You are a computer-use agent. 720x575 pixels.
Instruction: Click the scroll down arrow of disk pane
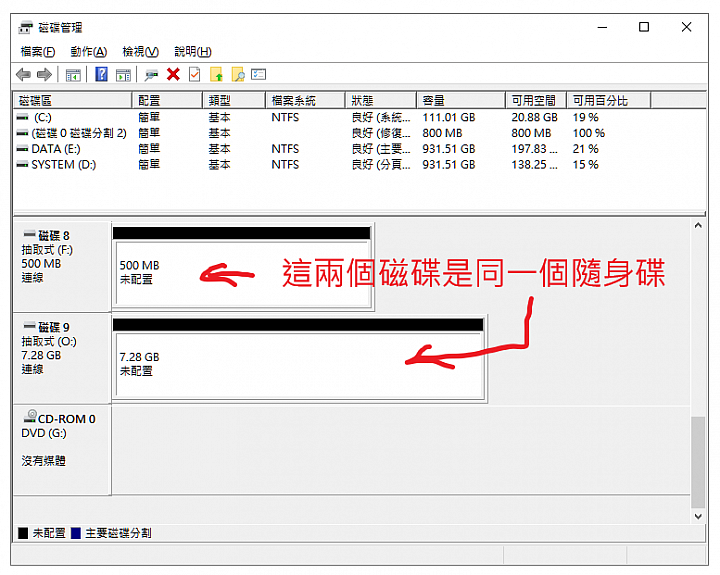(698, 516)
